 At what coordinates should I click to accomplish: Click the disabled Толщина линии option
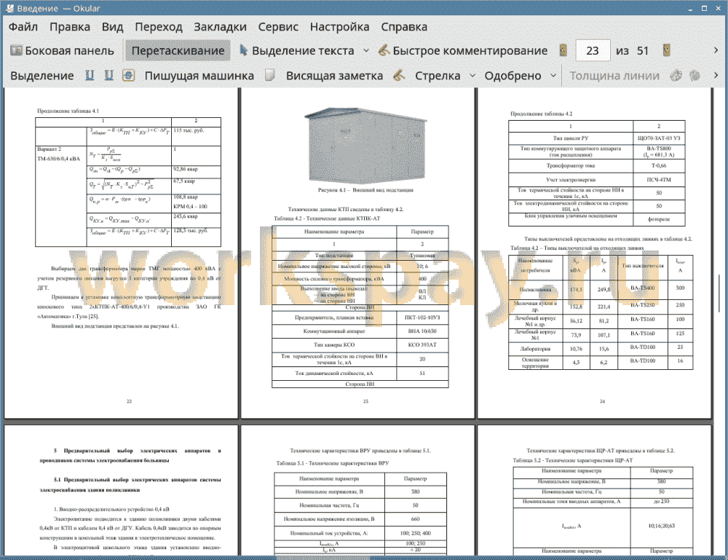[x=614, y=76]
